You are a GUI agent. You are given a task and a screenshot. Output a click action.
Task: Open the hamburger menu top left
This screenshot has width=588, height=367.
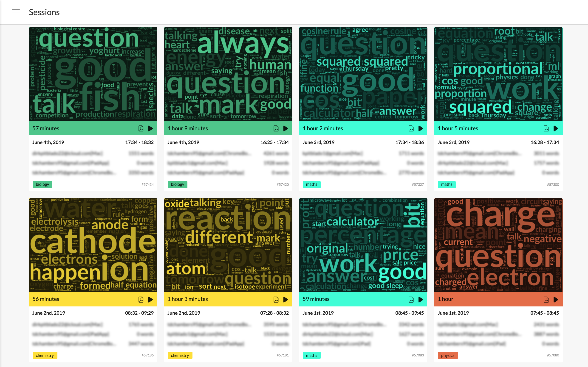coord(15,12)
